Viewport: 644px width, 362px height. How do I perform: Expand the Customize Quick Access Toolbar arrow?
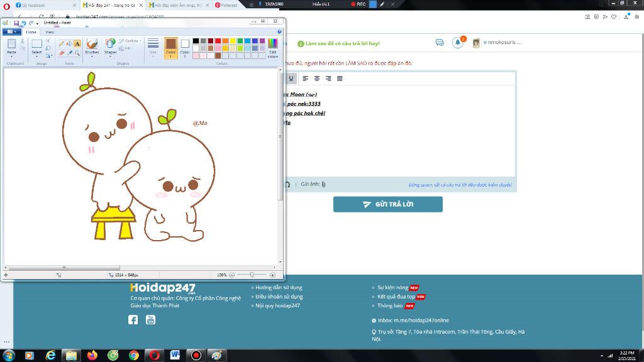37,23
